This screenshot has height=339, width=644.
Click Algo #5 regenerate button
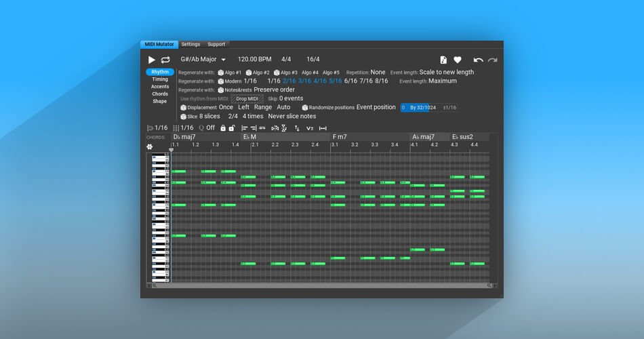coord(331,73)
